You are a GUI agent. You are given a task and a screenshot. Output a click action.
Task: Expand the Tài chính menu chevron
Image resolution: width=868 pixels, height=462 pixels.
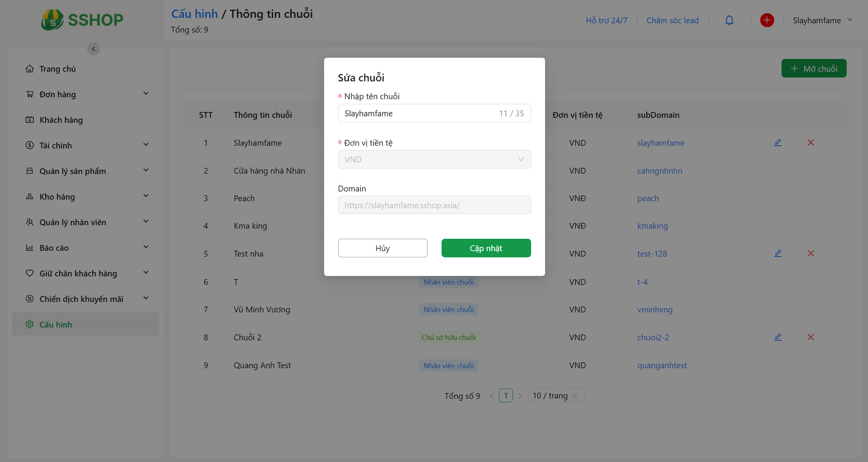coord(146,145)
